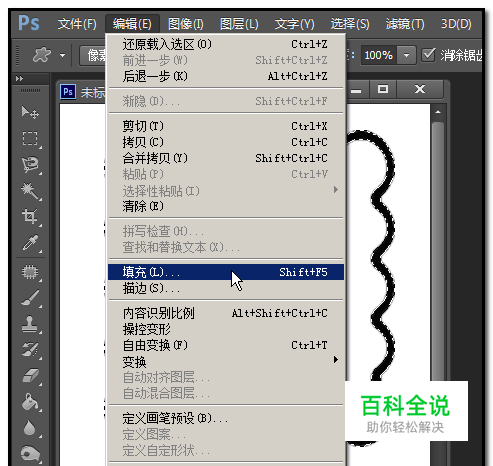Expand the tools panel double arrows

click(x=19, y=79)
